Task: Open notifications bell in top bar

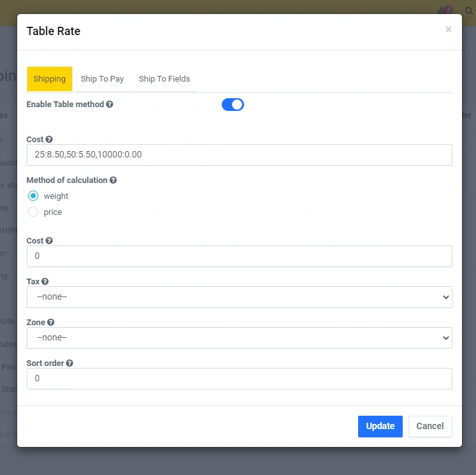Action: pos(443,11)
